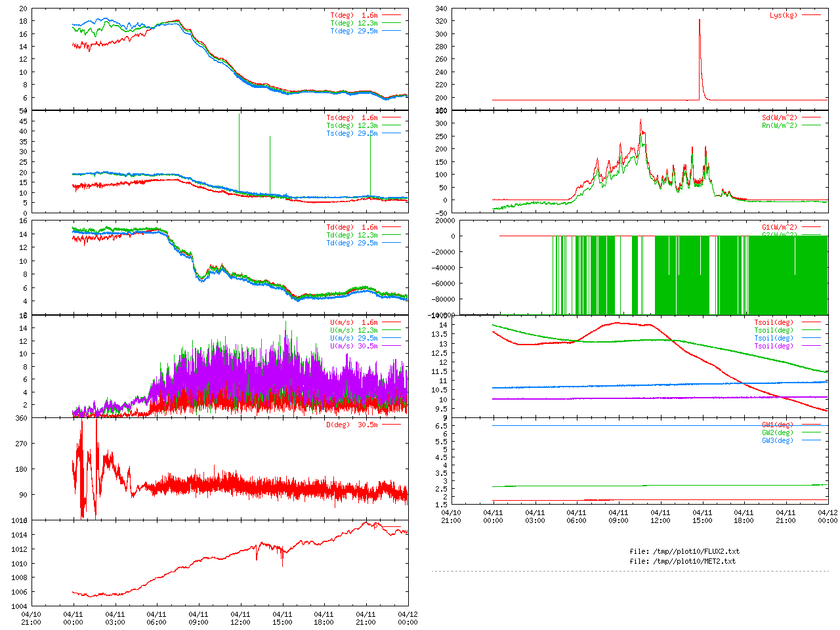
Task: Click the Sd(W/m^2) legend label
Action: (x=780, y=117)
